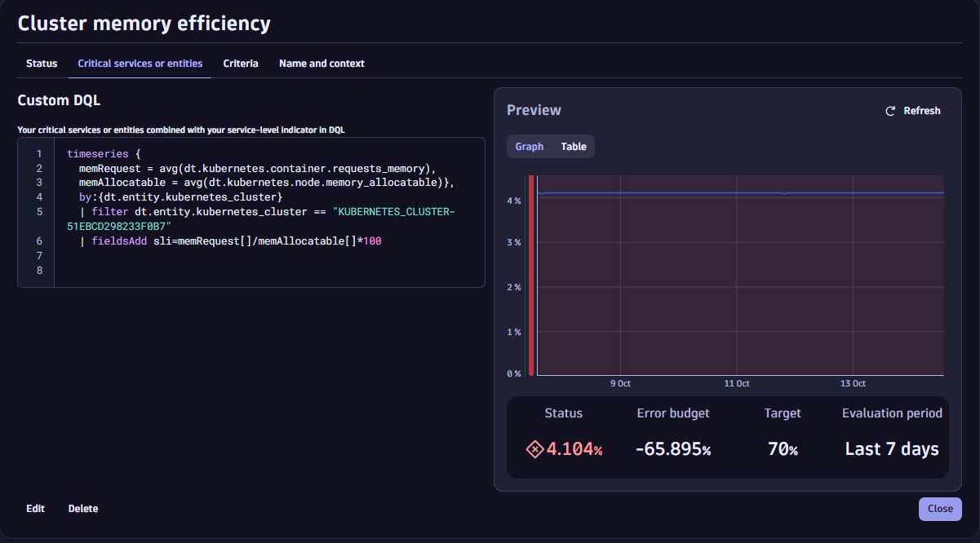Viewport: 980px width, 543px height.
Task: Click the Refresh icon in the Preview panel
Action: 889,110
